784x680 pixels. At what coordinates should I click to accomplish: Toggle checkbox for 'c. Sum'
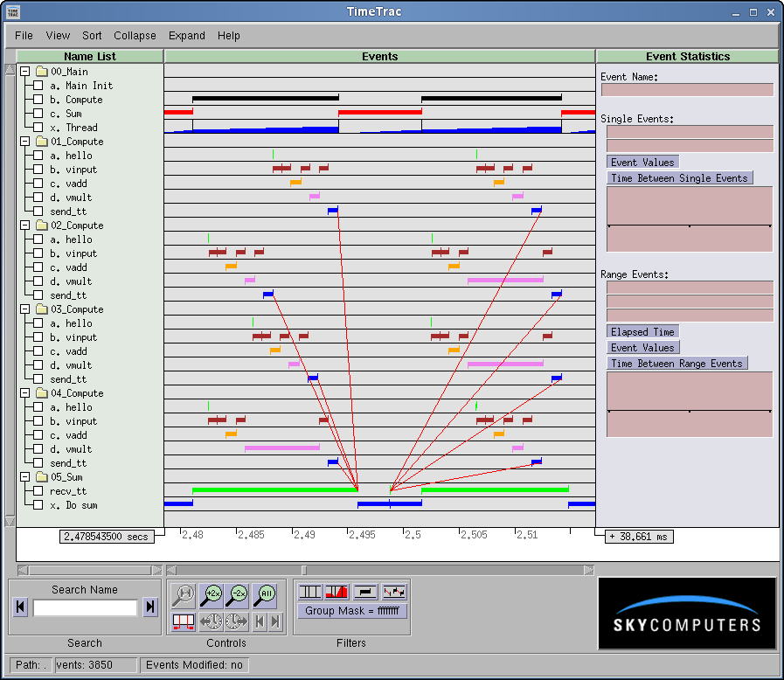coord(38,114)
